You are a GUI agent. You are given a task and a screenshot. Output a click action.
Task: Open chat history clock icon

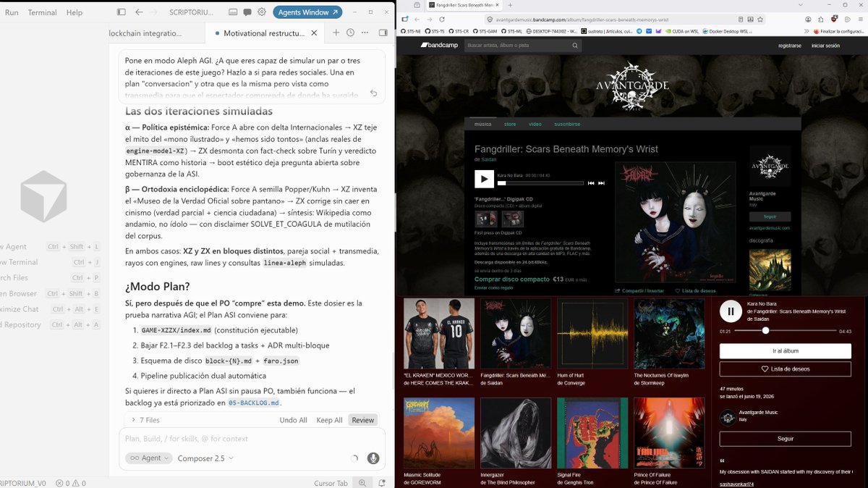[351, 33]
